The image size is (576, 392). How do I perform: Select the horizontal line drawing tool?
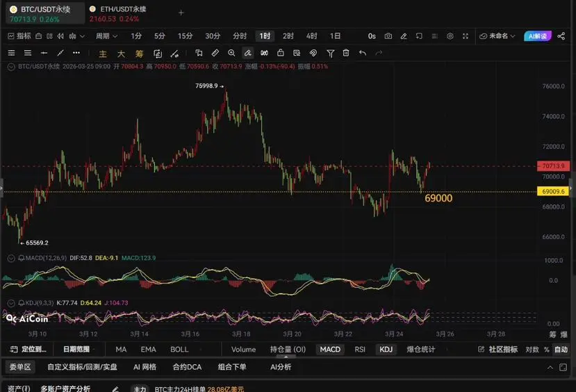click(x=44, y=54)
